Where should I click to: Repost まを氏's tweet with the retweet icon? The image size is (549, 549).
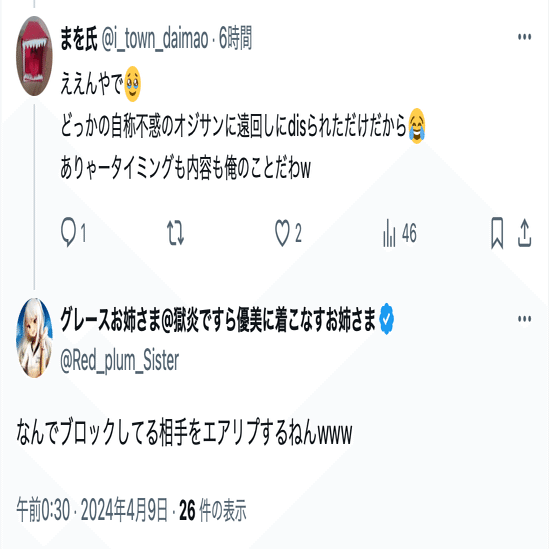[175, 232]
